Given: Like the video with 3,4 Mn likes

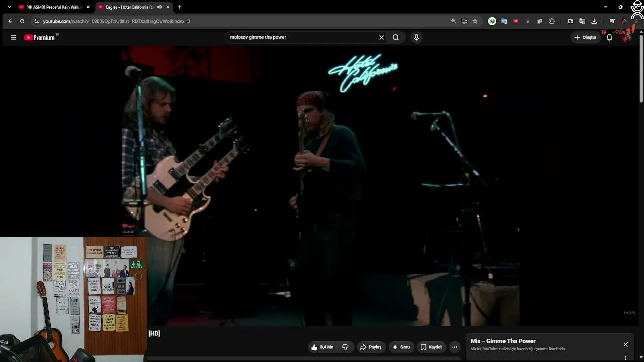Looking at the screenshot, I should 321,347.
